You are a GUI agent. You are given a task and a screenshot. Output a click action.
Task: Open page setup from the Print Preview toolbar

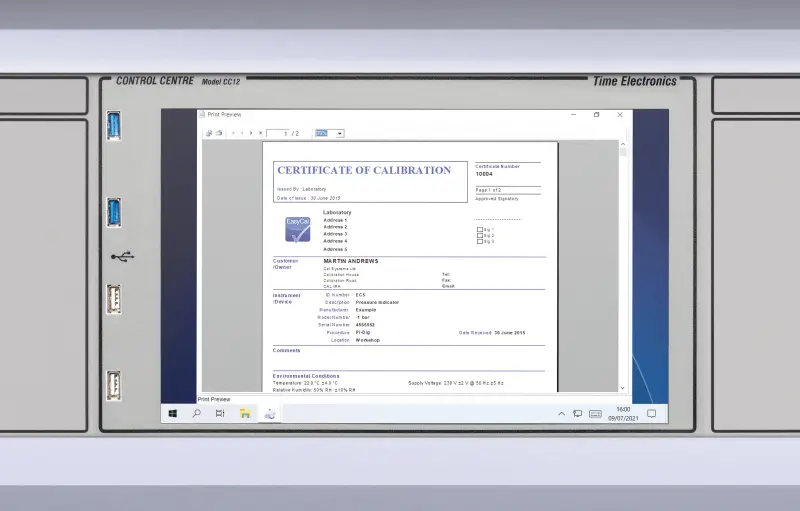click(209, 133)
